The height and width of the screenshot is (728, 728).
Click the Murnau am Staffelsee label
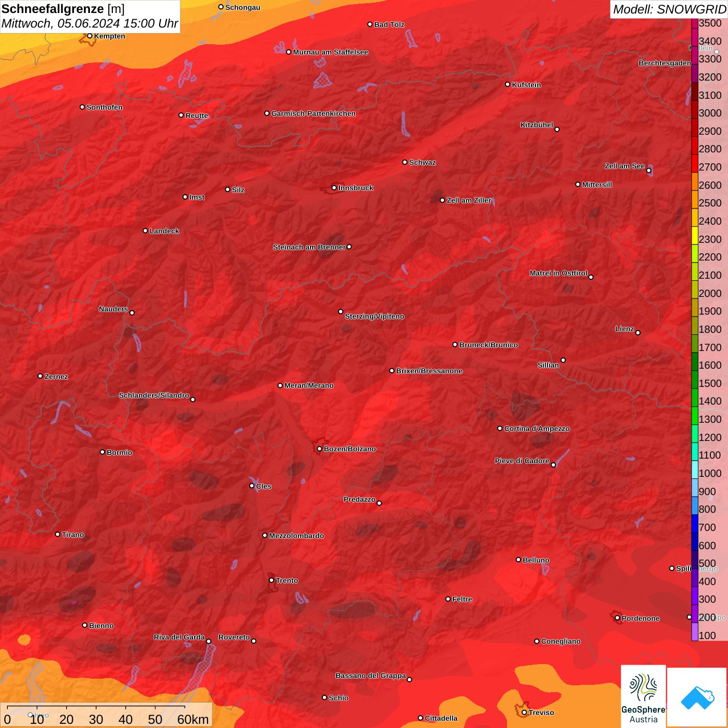(x=330, y=52)
